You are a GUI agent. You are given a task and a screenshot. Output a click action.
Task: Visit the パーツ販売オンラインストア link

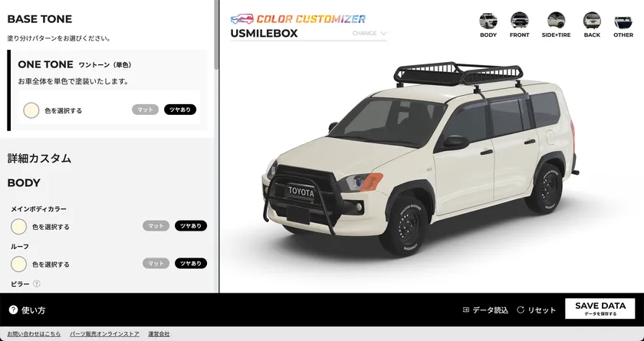pyautogui.click(x=104, y=334)
